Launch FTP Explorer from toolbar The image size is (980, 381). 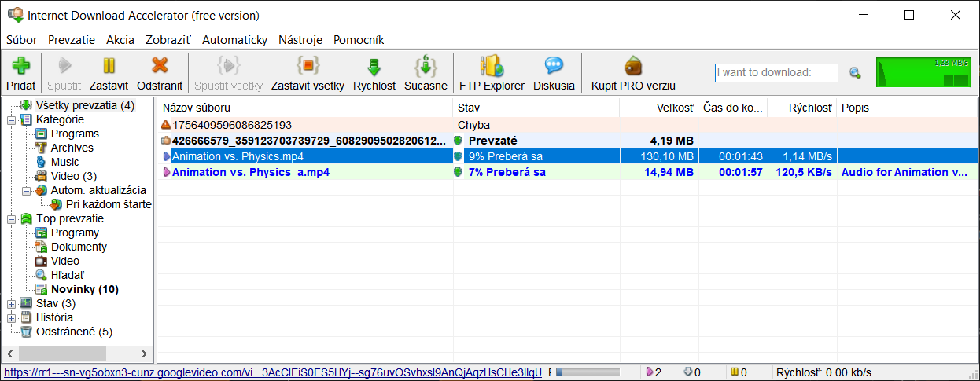(492, 66)
